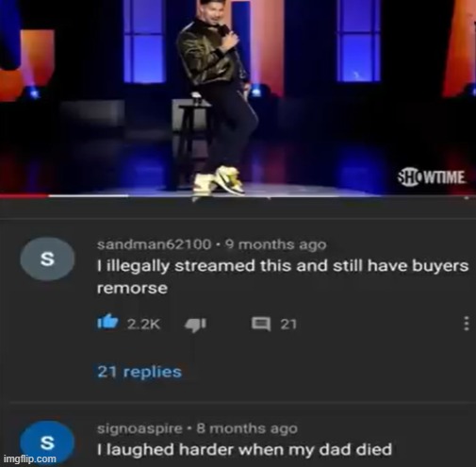Select the 'laughed harder' comment text
Image resolution: width=476 pixels, height=467 pixels.
[244, 449]
